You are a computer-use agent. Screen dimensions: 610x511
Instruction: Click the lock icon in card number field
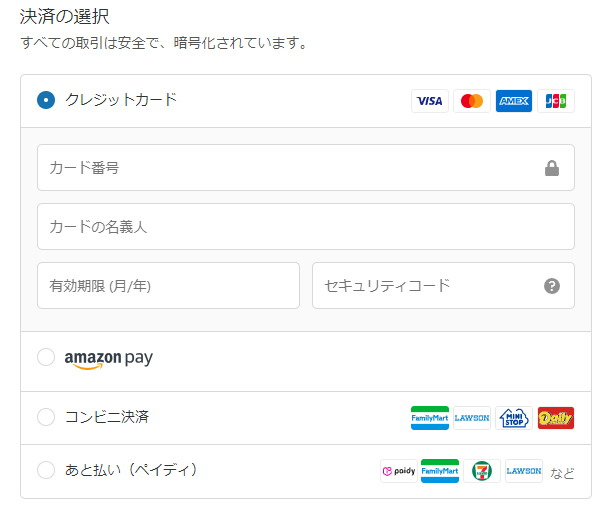pos(552,168)
